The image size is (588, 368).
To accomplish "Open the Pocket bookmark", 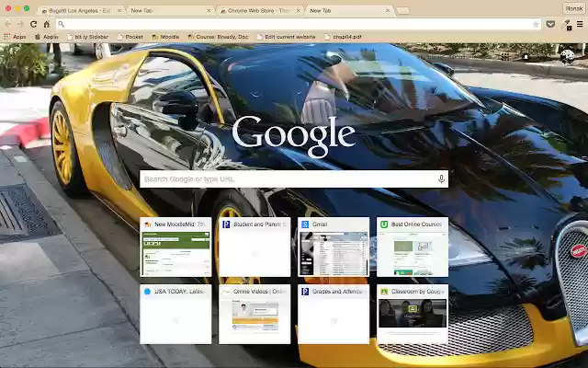I will 130,37.
